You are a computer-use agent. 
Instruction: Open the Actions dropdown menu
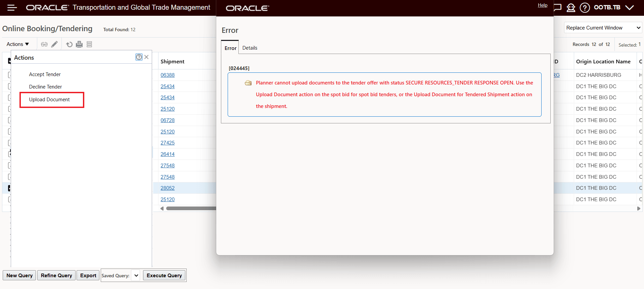18,44
